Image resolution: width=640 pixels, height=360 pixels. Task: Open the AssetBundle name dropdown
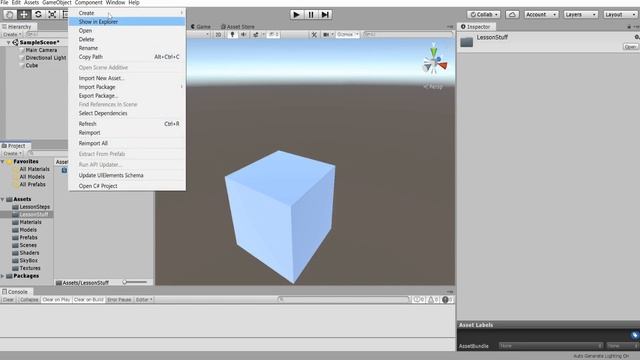click(x=551, y=346)
